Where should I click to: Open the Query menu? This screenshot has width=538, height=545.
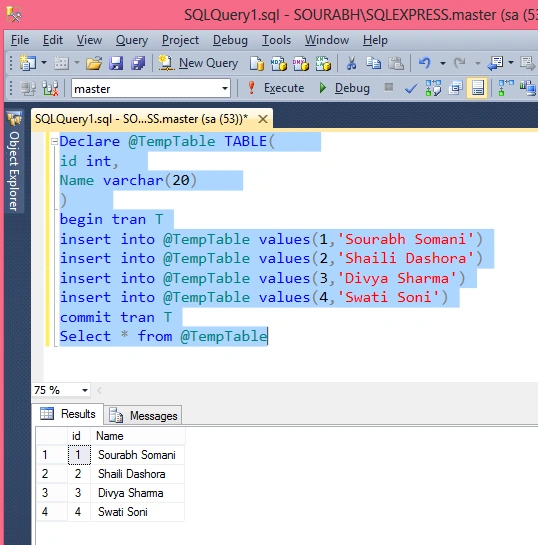(132, 40)
